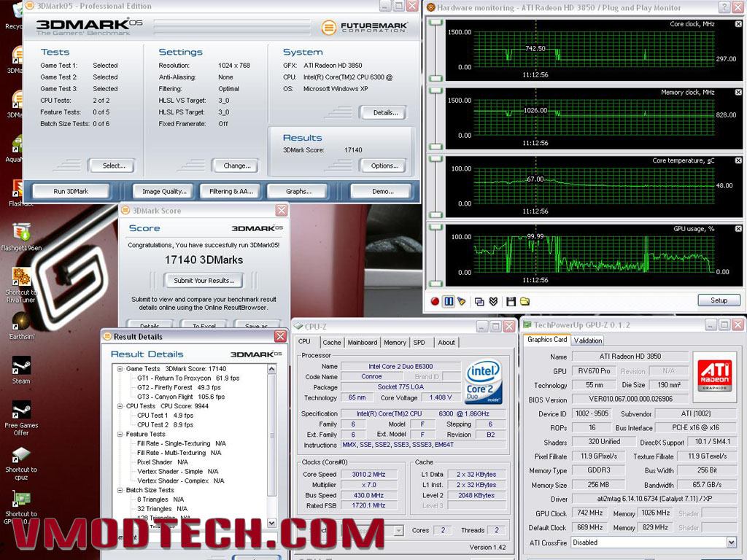This screenshot has height=560, width=747.
Task: Open Image Quality settings button
Action: click(164, 191)
